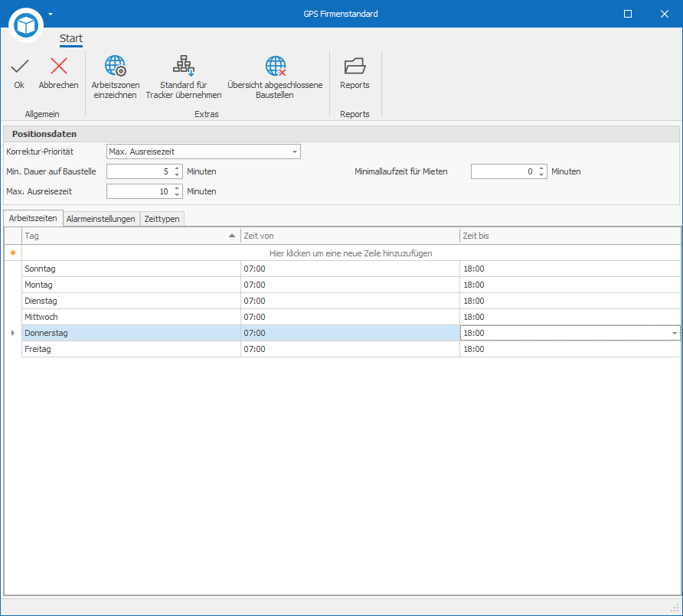Decrease Min. Dauer auf Baustelle value
Image resolution: width=683 pixels, height=616 pixels.
pos(177,175)
